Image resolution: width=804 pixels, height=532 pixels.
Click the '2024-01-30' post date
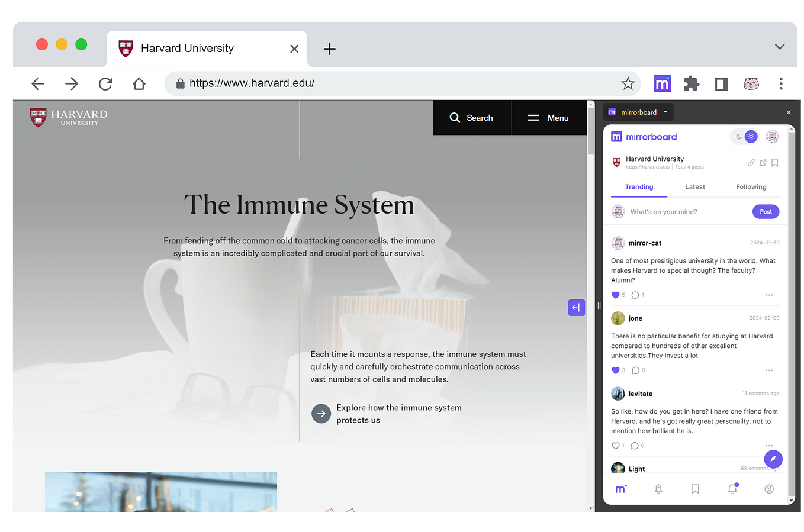[764, 243]
